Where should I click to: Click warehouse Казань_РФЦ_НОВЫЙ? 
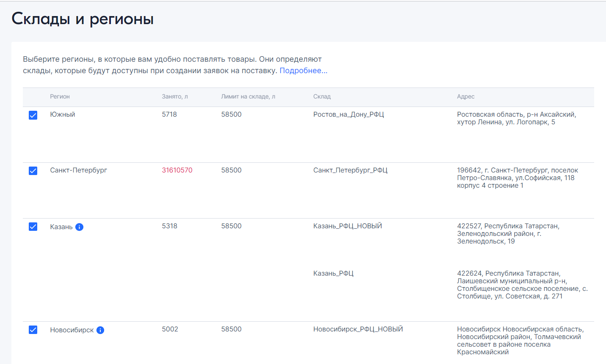tap(347, 226)
